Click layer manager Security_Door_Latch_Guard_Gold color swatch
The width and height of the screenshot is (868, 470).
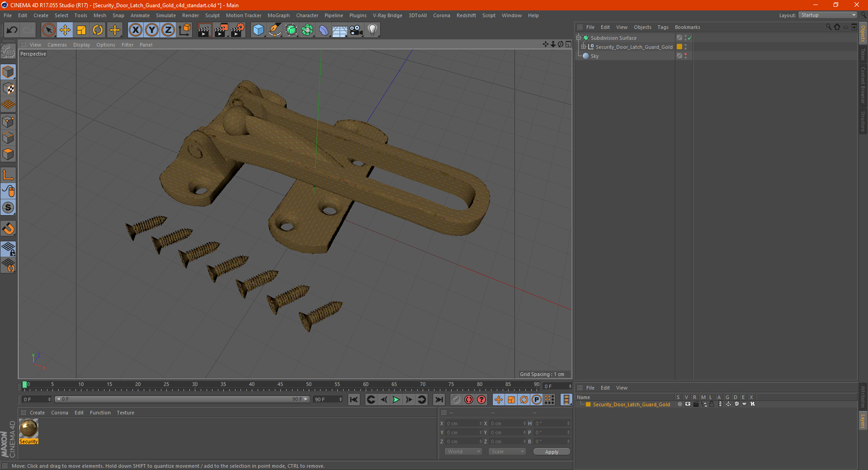click(x=588, y=404)
